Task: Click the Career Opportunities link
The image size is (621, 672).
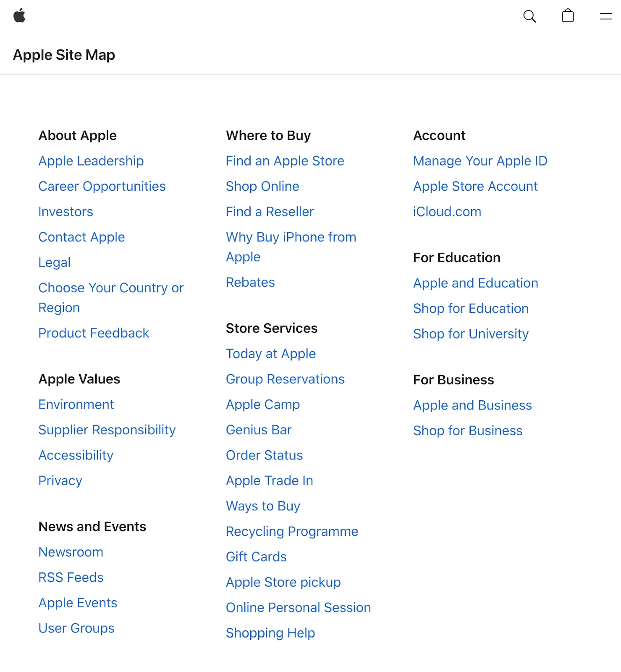Action: 102,186
